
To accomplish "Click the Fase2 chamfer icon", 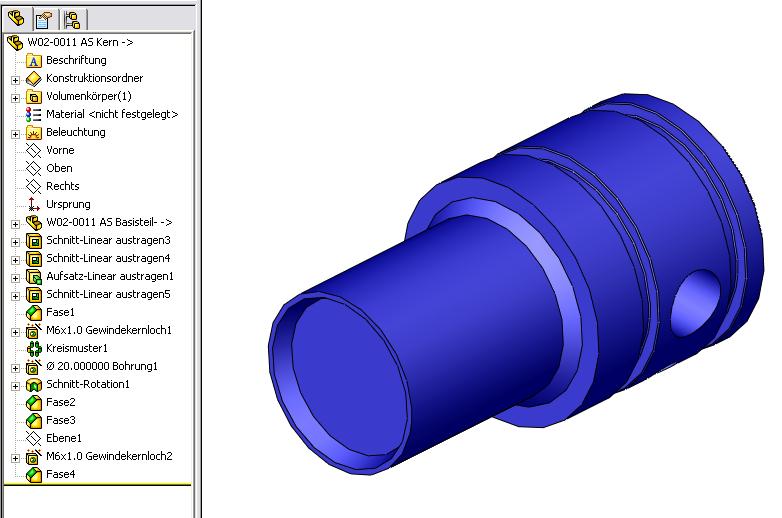I will (33, 402).
